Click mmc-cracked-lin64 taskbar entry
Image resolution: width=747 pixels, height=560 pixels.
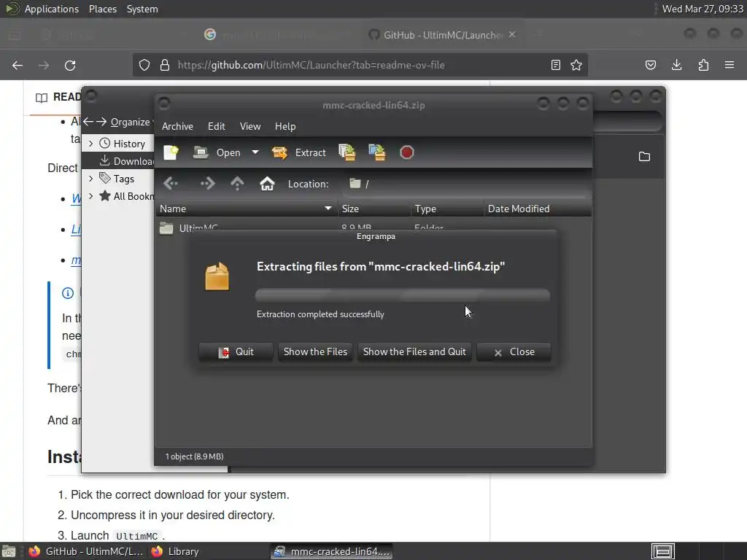[332, 551]
